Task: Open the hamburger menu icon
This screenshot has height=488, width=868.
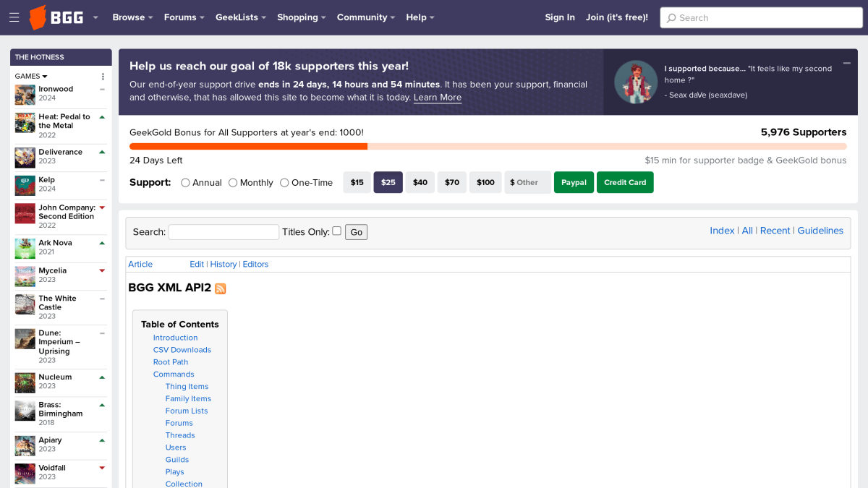Action: click(14, 17)
